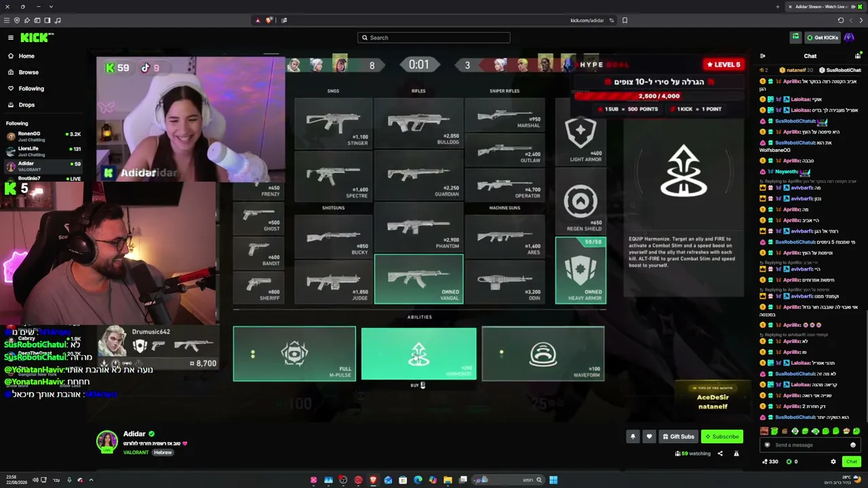Image resolution: width=868 pixels, height=488 pixels.
Task: Click the 59 watching viewer count
Action: pyautogui.click(x=694, y=453)
